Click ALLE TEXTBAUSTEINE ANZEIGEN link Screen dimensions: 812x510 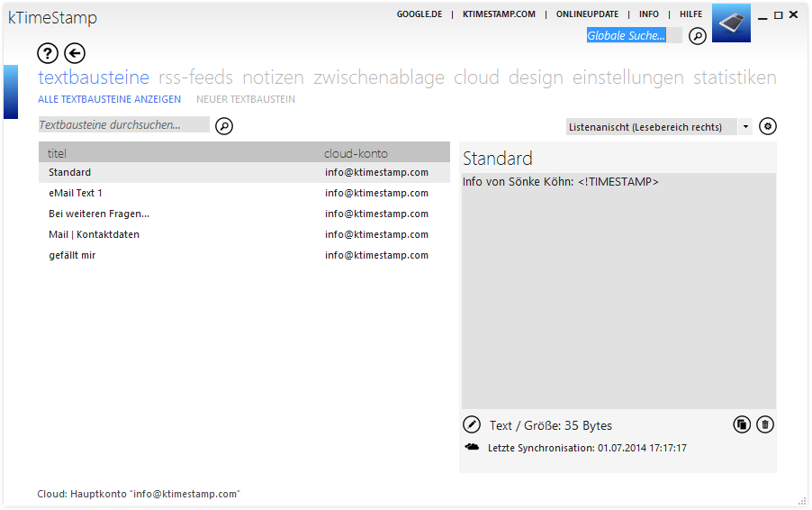[x=109, y=99]
